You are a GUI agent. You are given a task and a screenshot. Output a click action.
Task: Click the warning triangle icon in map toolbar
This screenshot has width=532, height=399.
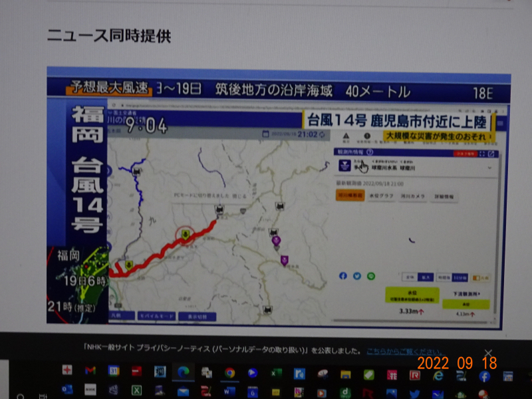[346, 136]
